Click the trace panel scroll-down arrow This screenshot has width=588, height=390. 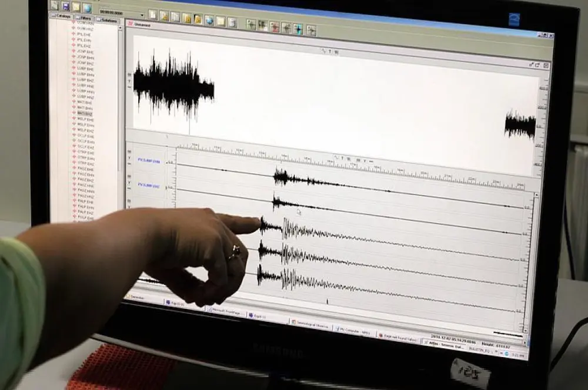525,331
